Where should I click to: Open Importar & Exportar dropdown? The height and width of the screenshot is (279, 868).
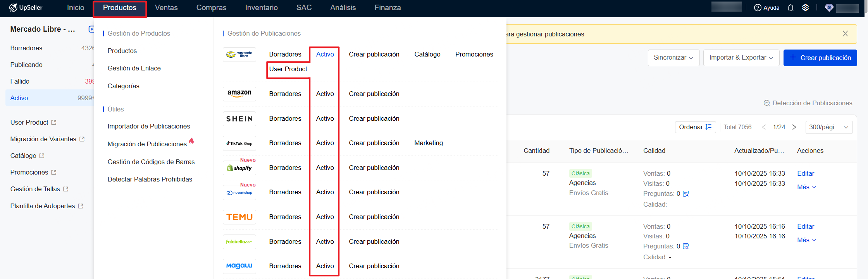[741, 58]
